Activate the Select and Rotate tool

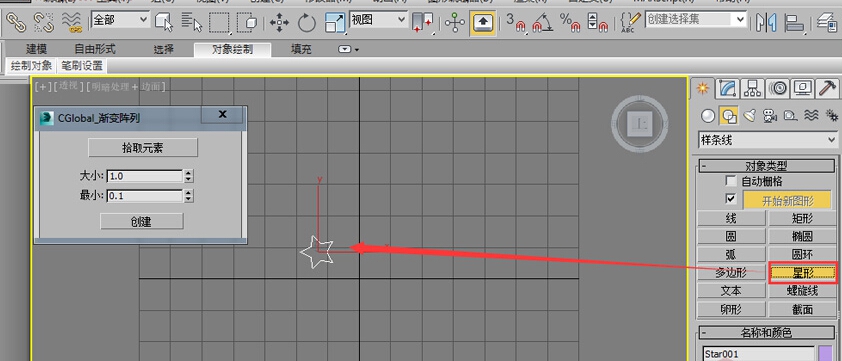point(307,23)
